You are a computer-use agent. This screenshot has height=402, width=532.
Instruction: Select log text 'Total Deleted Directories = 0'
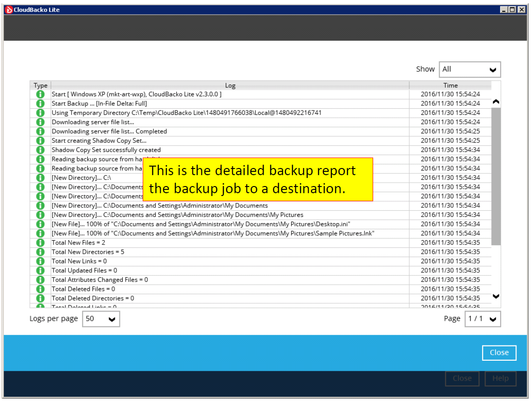coord(92,299)
